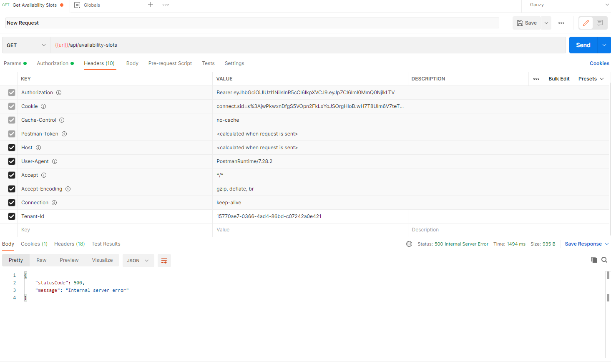Screen dimensions: 611x364
Task: Switch to response Test Results tab
Action: click(x=106, y=244)
